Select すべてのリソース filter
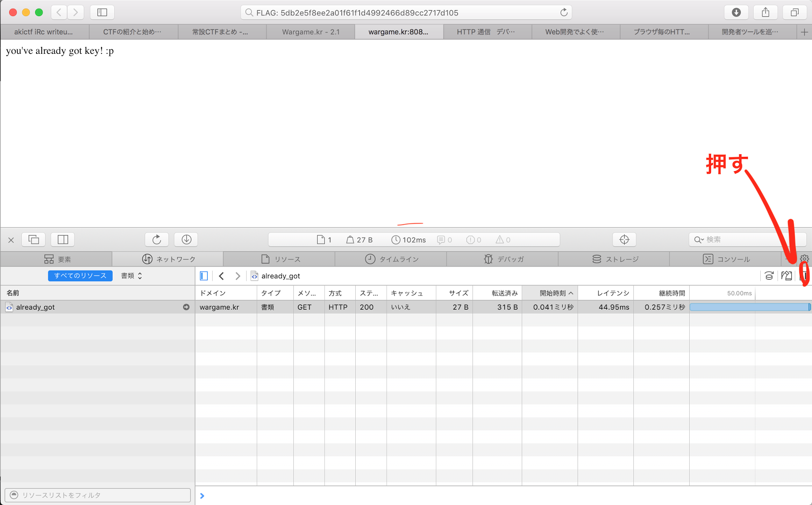The width and height of the screenshot is (812, 505). (80, 276)
